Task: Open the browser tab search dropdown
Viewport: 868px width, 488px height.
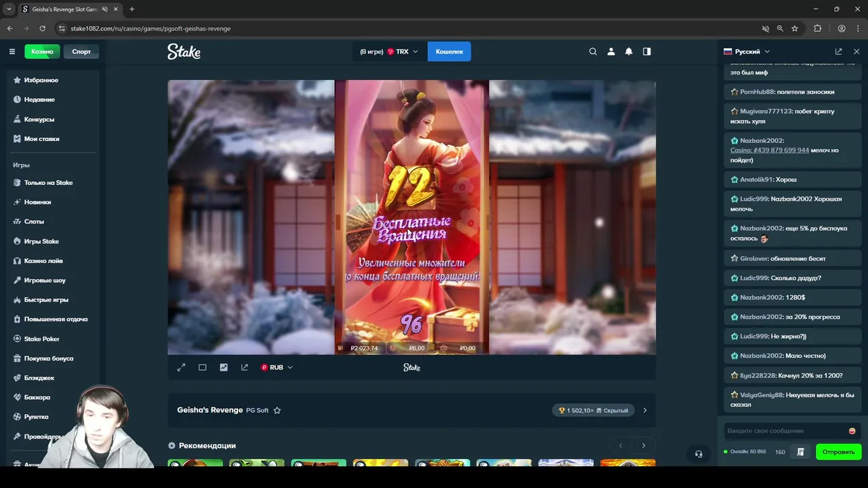Action: click(9, 9)
